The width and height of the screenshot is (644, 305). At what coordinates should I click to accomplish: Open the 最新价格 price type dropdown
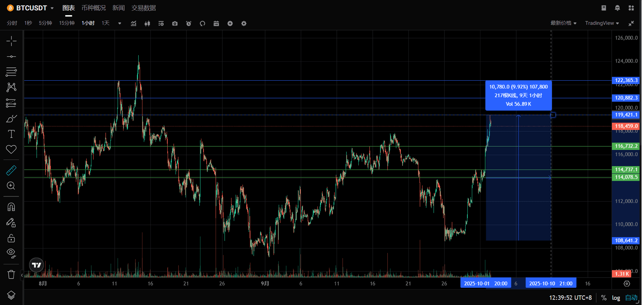click(563, 23)
